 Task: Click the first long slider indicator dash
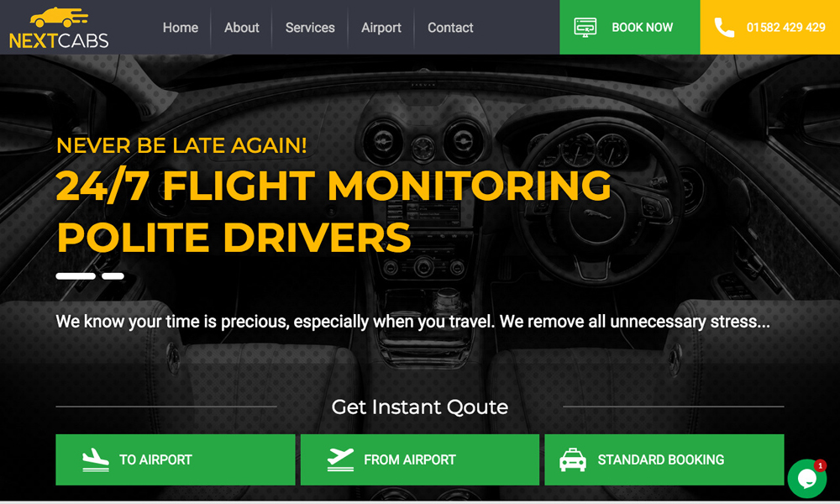(76, 276)
